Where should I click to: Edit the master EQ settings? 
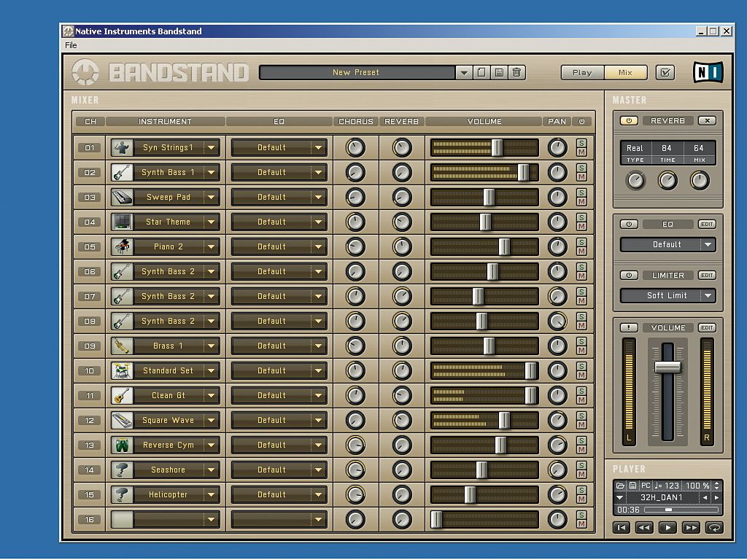(x=707, y=225)
